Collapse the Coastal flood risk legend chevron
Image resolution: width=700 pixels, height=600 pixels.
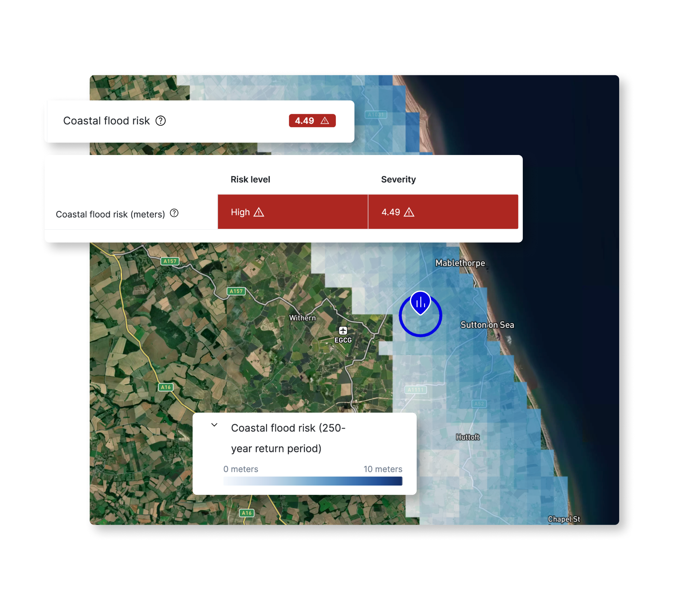214,425
